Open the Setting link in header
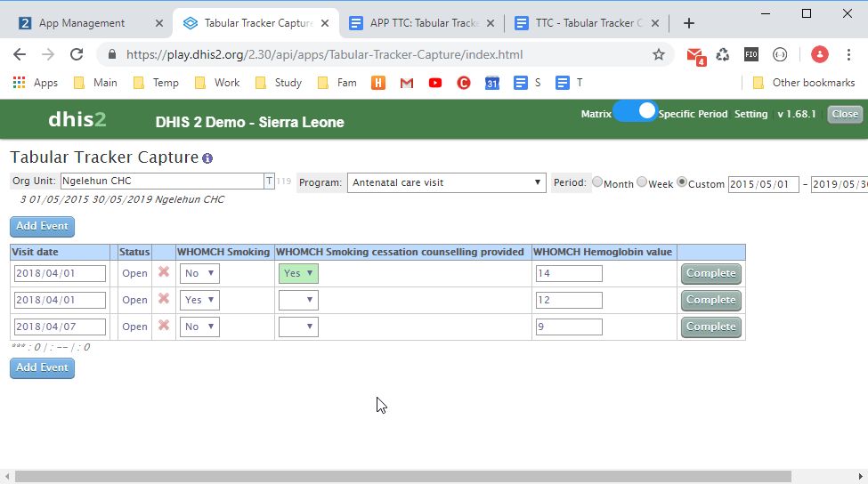 [750, 114]
